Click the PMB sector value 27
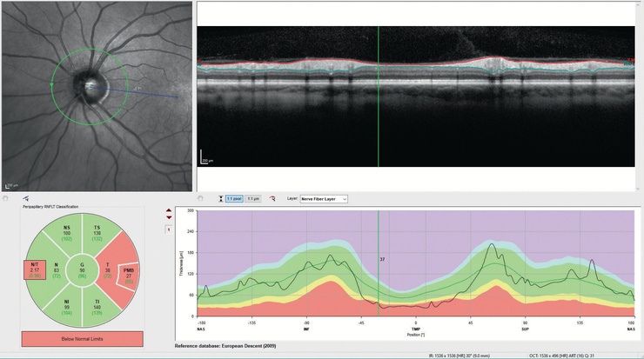Image resolution: width=644 pixels, height=359 pixels. [129, 276]
